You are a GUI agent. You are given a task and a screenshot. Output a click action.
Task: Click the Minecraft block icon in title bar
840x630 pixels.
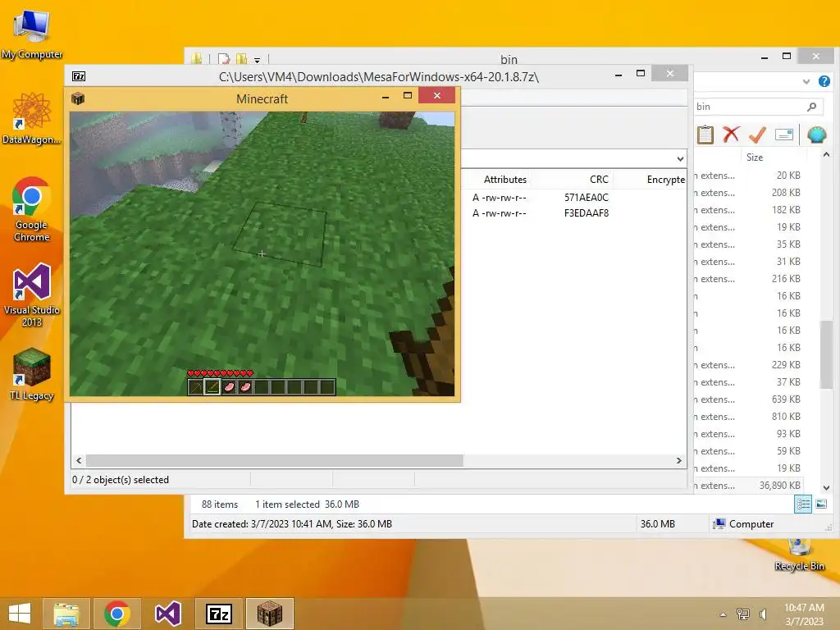pos(78,98)
